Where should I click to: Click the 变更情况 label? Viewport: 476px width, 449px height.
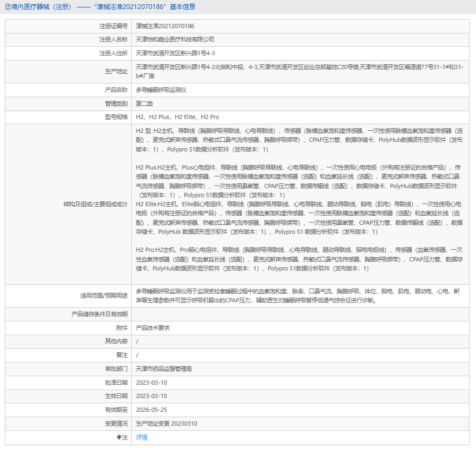pos(116,423)
